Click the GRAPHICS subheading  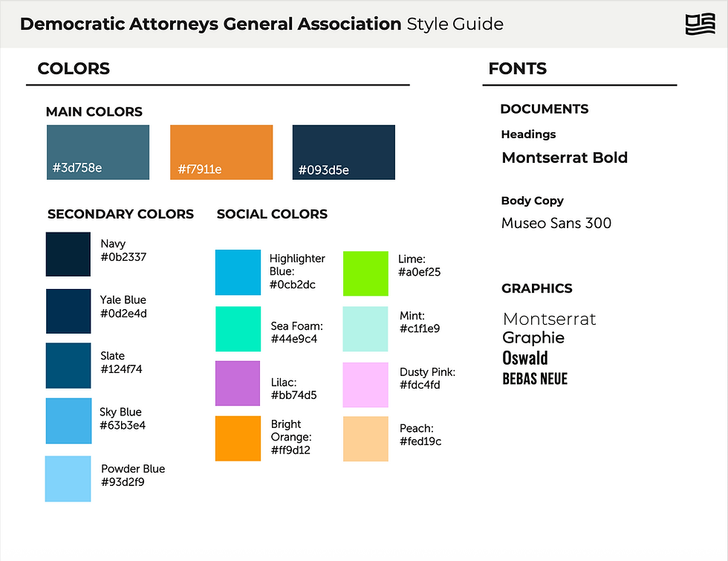[x=536, y=288]
